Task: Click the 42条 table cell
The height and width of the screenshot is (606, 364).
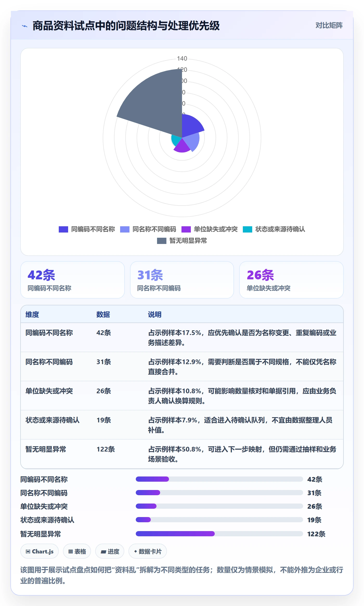Action: click(104, 333)
